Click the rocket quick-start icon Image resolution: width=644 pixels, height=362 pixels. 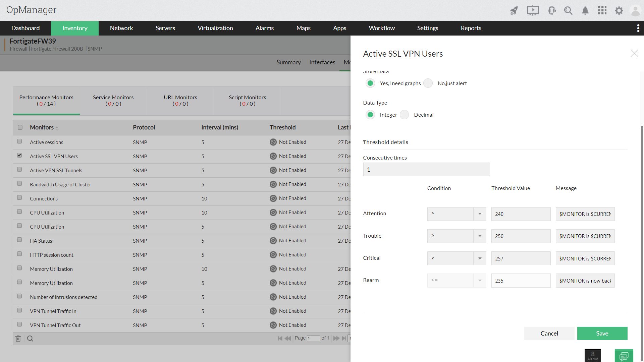coord(514,11)
